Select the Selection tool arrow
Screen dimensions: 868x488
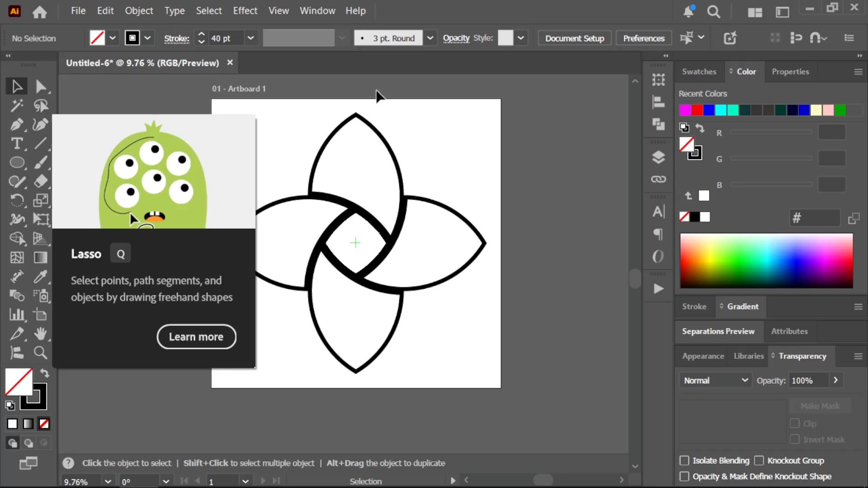click(17, 86)
